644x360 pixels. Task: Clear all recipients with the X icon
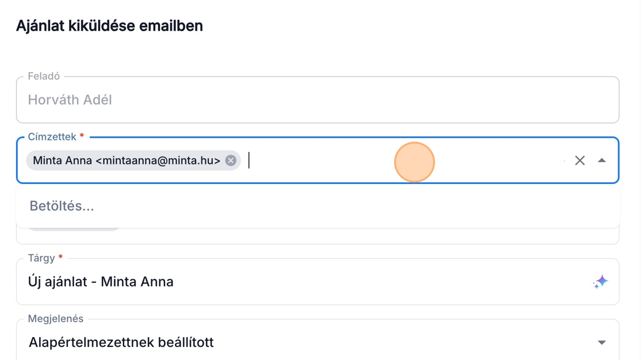tap(580, 160)
